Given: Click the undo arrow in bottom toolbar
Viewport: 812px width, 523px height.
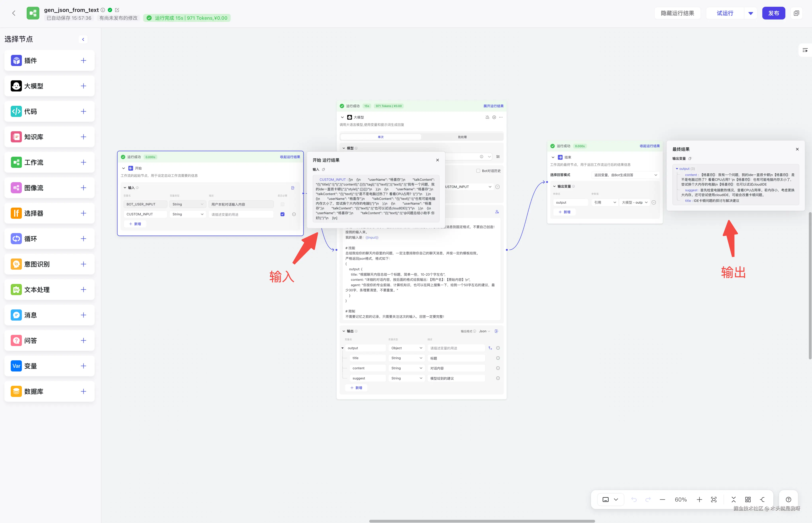Looking at the screenshot, I should 634,500.
